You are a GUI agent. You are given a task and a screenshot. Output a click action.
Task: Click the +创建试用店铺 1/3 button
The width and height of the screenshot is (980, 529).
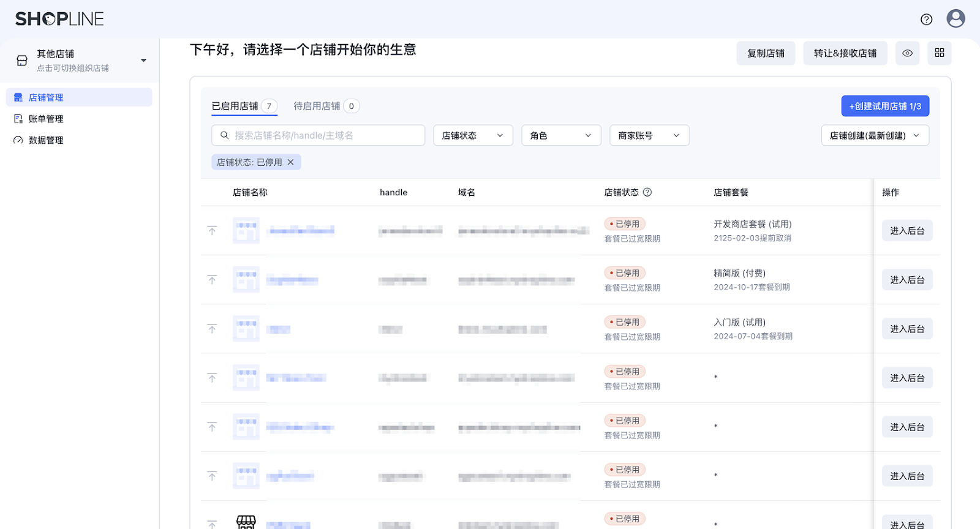885,106
